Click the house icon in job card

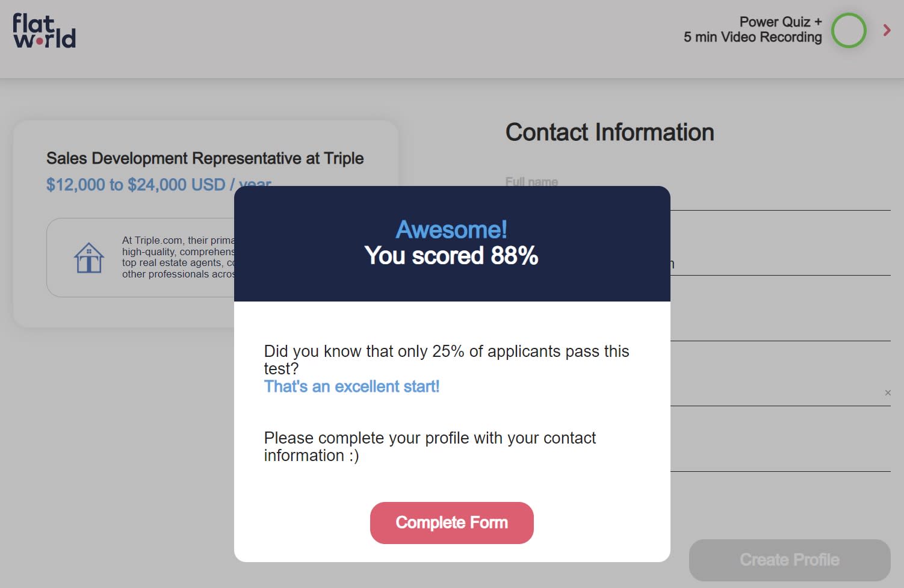coord(89,258)
